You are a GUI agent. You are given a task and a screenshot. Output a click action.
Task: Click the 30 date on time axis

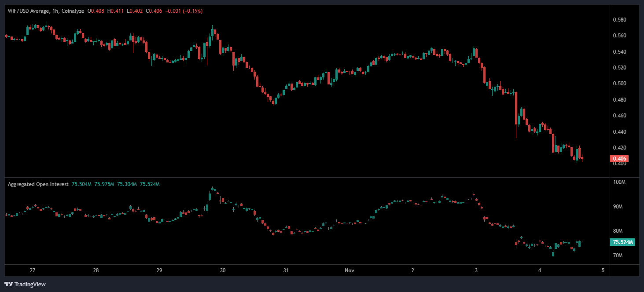[x=223, y=270]
